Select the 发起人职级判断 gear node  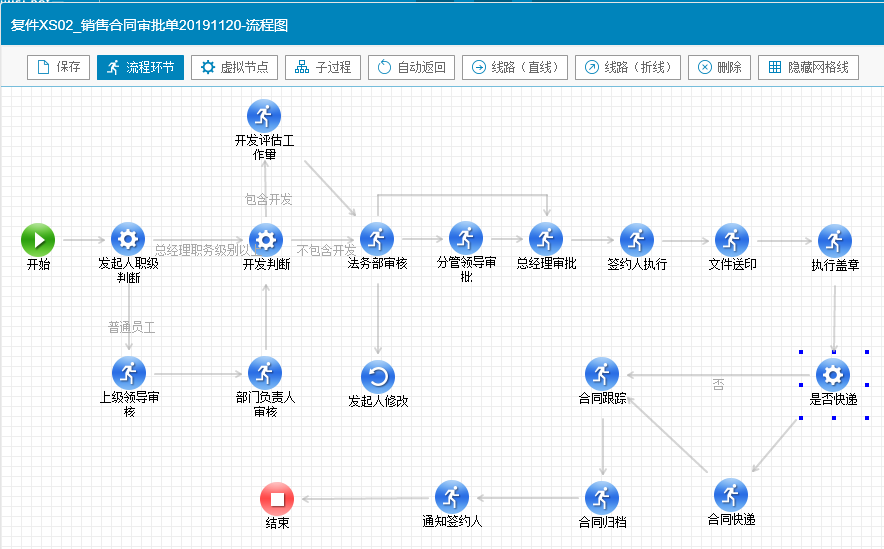128,240
